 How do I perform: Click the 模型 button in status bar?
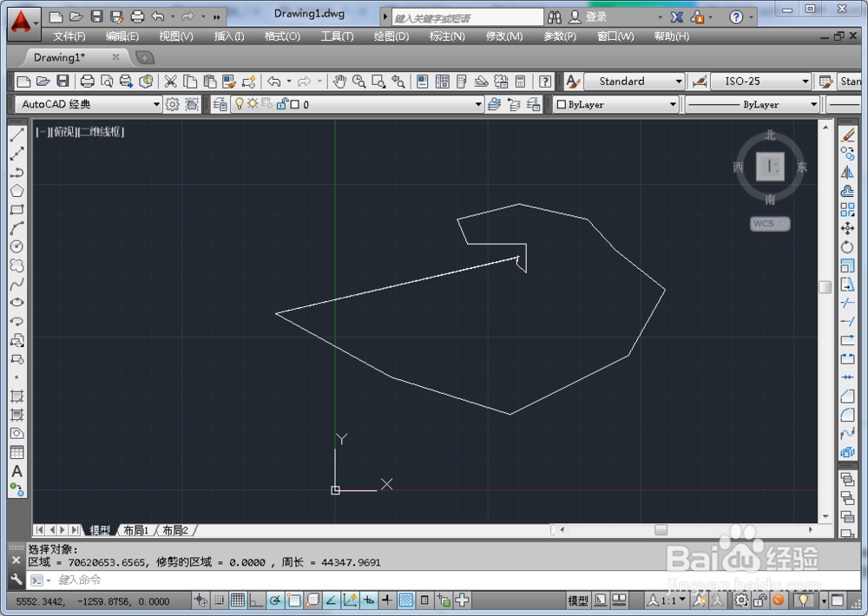click(578, 600)
